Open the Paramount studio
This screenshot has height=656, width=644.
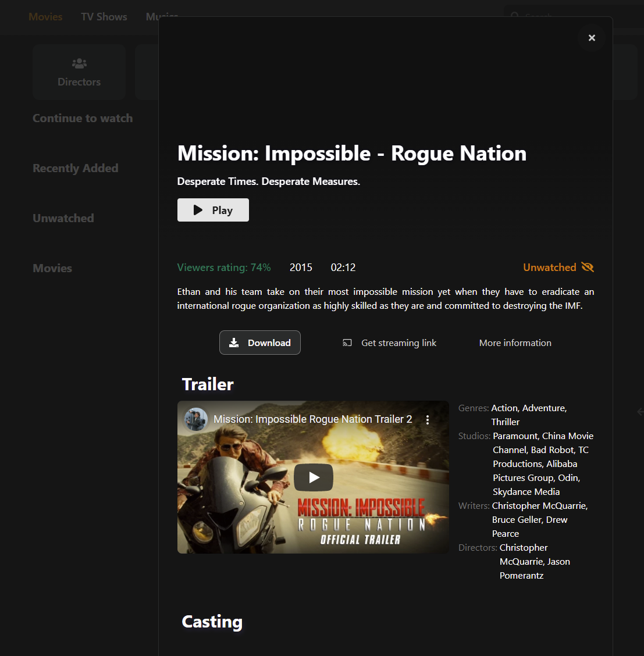point(515,436)
